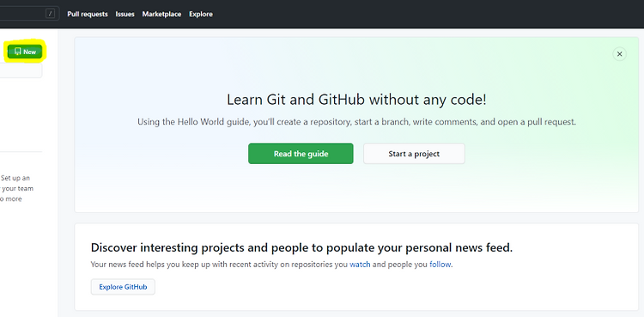
Task: Click the slash shortcut icon in search box
Action: click(x=50, y=14)
